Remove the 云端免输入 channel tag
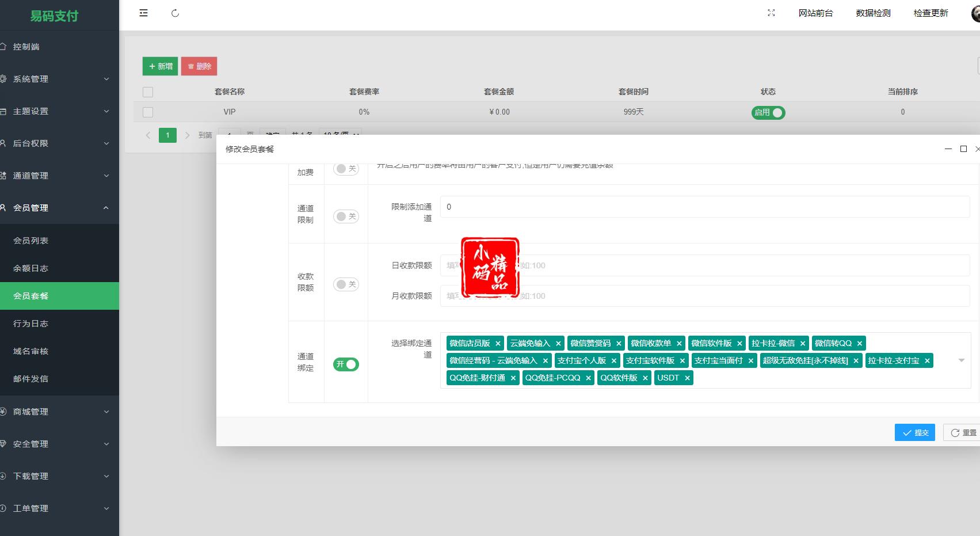This screenshot has width=980, height=536. (558, 344)
